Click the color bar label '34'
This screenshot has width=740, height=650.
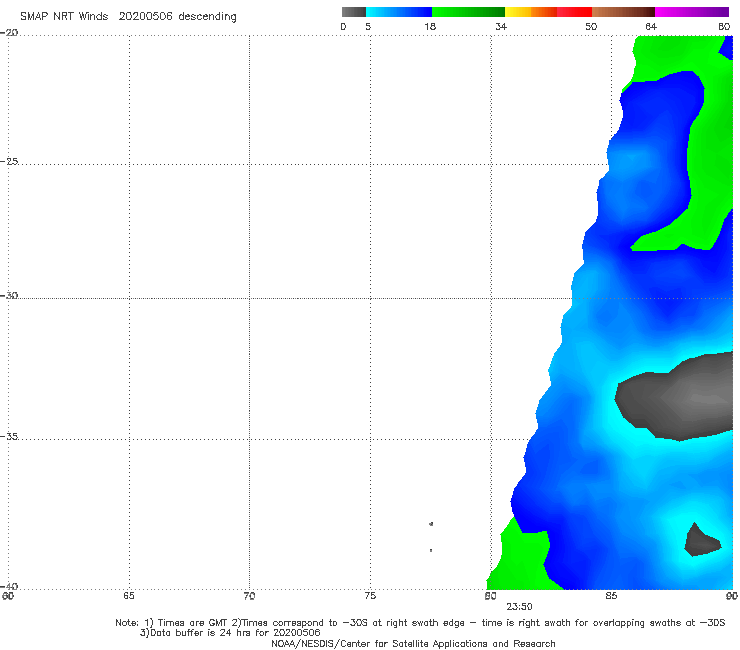click(501, 26)
